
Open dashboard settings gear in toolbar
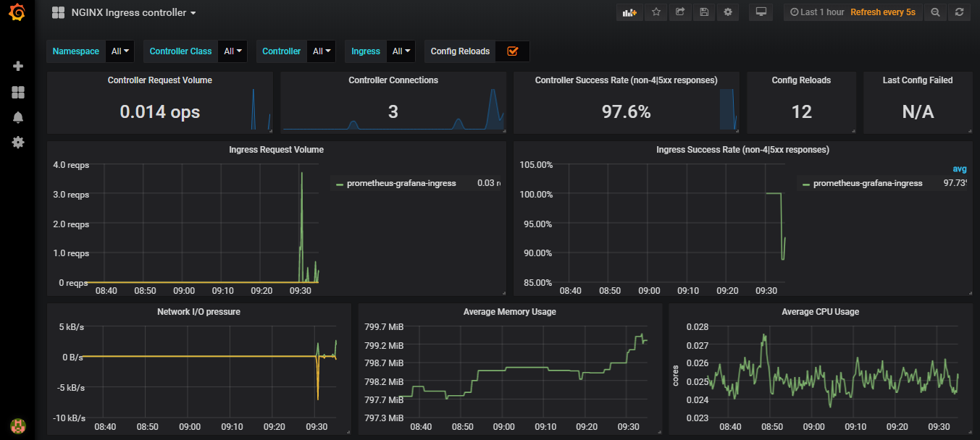[x=728, y=12]
